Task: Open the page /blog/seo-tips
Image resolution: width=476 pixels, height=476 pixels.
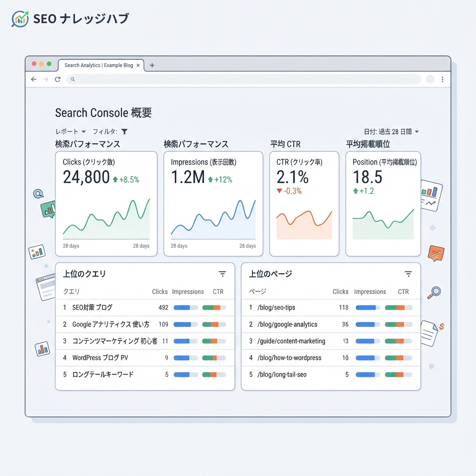Action: (276, 308)
